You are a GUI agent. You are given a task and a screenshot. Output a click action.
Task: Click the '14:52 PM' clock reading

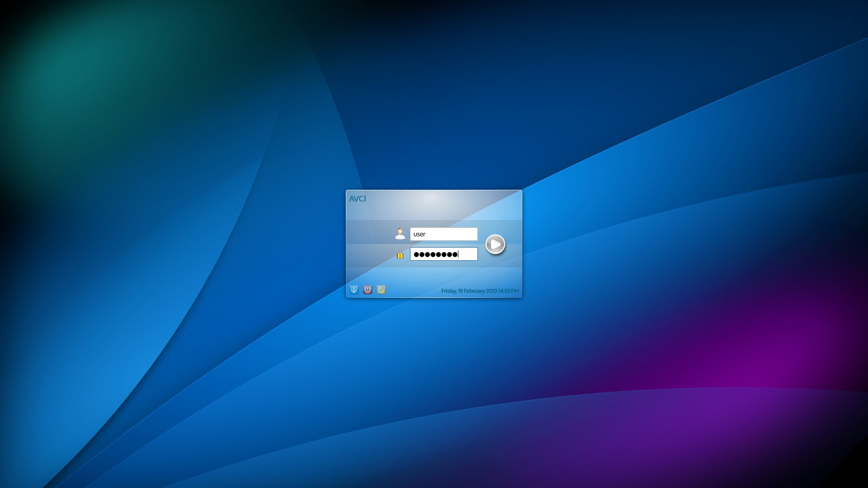(508, 291)
